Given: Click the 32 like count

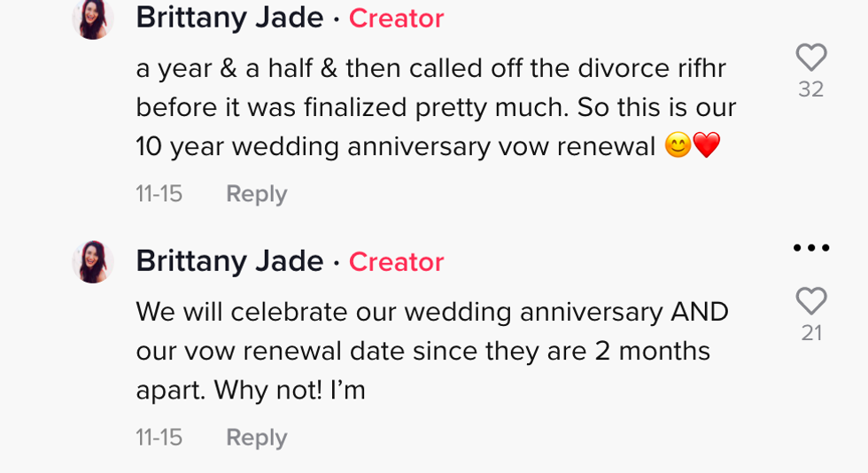Looking at the screenshot, I should [x=810, y=89].
